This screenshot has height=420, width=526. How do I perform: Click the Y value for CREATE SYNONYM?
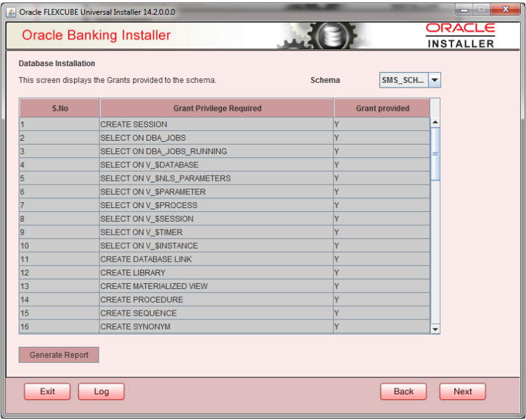[x=382, y=327]
